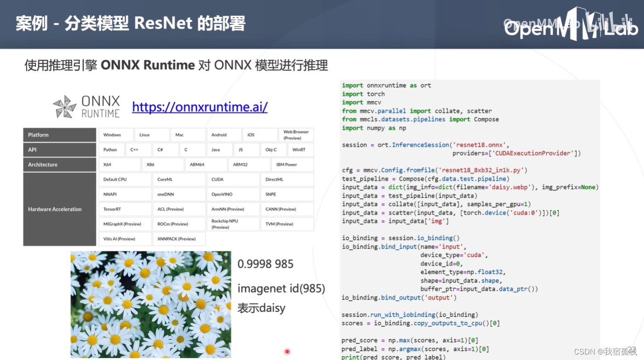
Task: Click the Rockchip NPU (Preview) cell
Action: pos(233,224)
